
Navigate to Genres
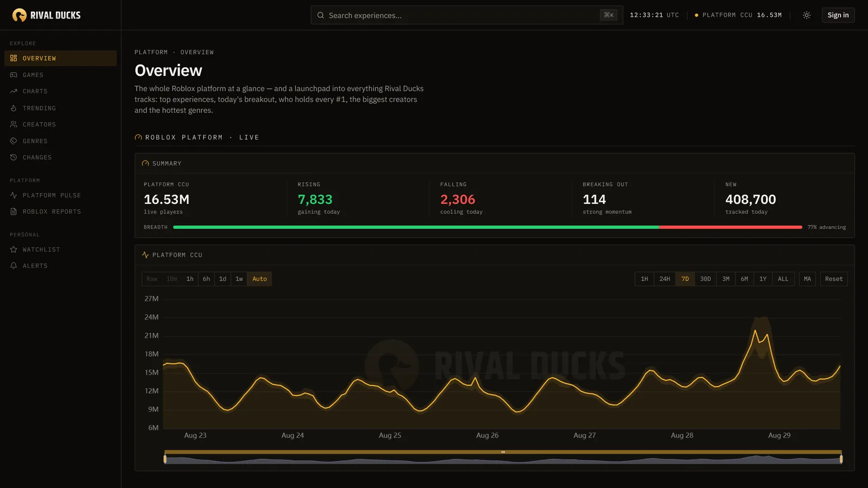click(60, 141)
